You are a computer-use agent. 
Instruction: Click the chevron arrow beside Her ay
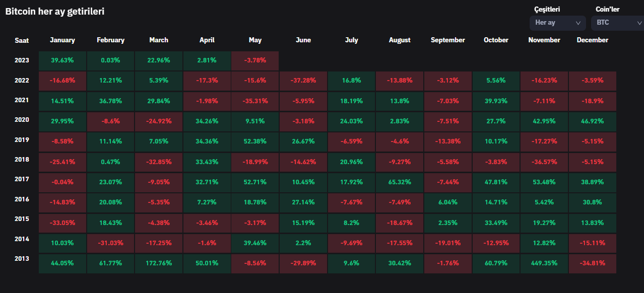578,23
